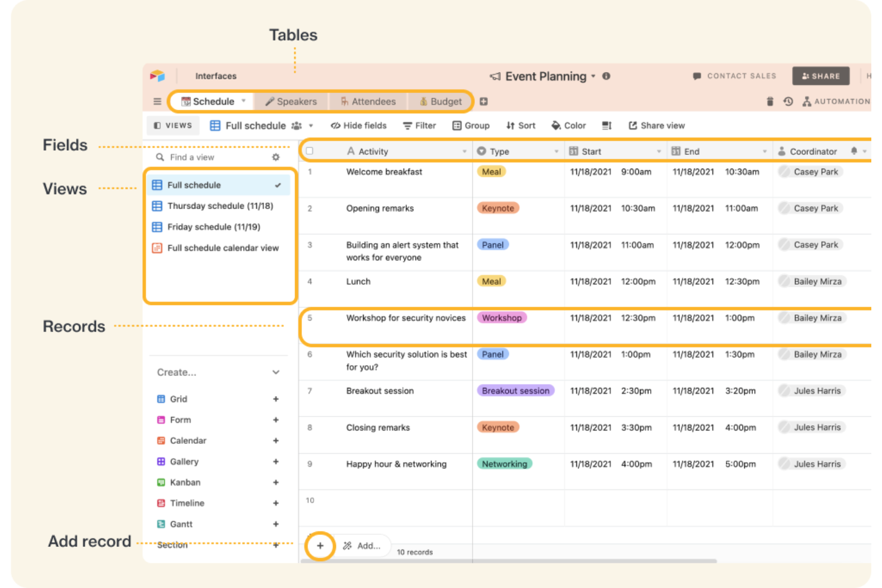Collapse the sidebar with the hamburger icon
This screenshot has width=882, height=588.
pyautogui.click(x=157, y=101)
